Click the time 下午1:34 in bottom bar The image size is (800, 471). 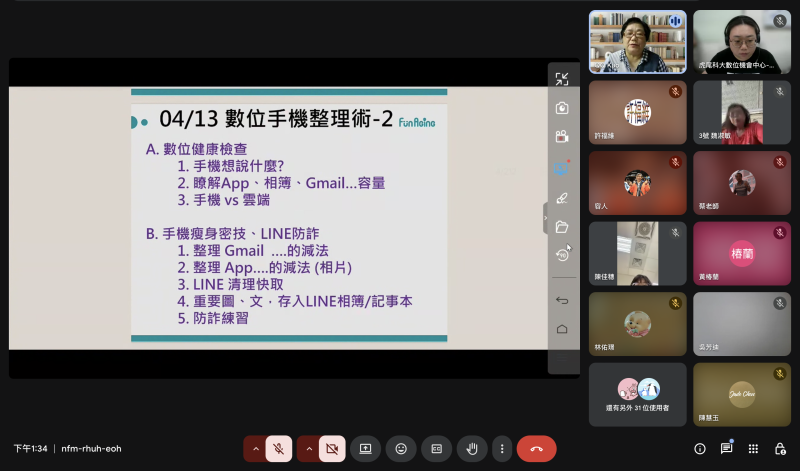[30, 449]
